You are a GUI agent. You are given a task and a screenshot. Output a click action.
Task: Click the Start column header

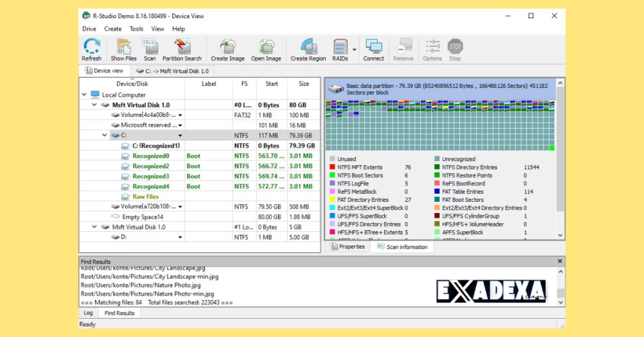point(272,84)
